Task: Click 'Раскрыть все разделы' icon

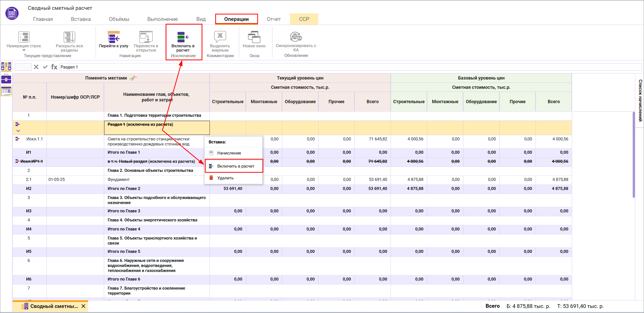Action: pos(69,37)
